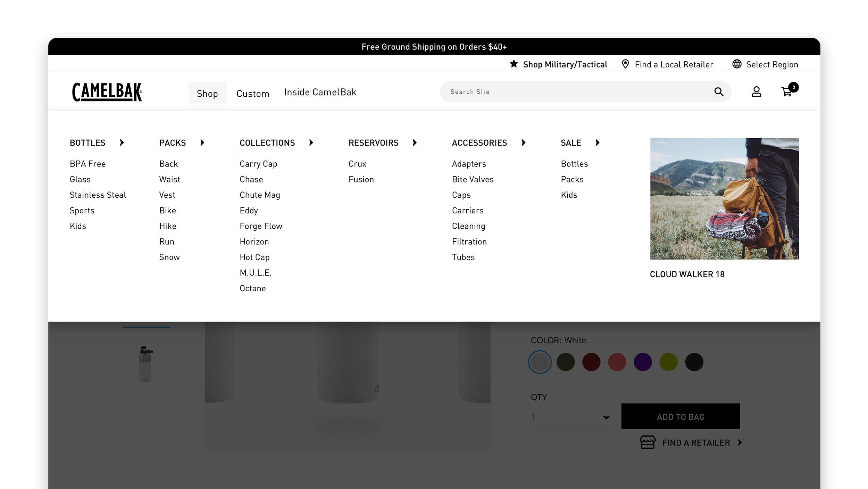
Task: Open Bite Valves accessories
Action: tap(473, 179)
